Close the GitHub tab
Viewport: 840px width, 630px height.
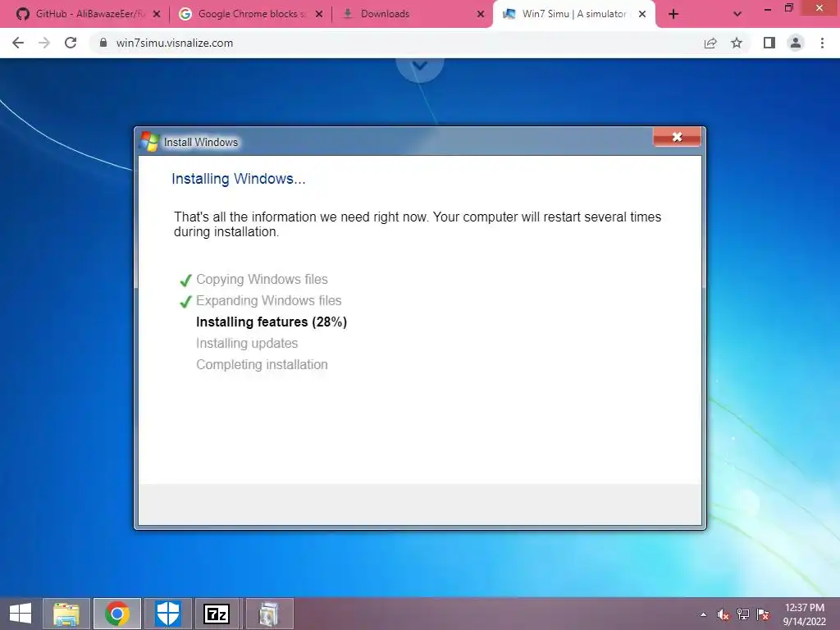(x=157, y=14)
